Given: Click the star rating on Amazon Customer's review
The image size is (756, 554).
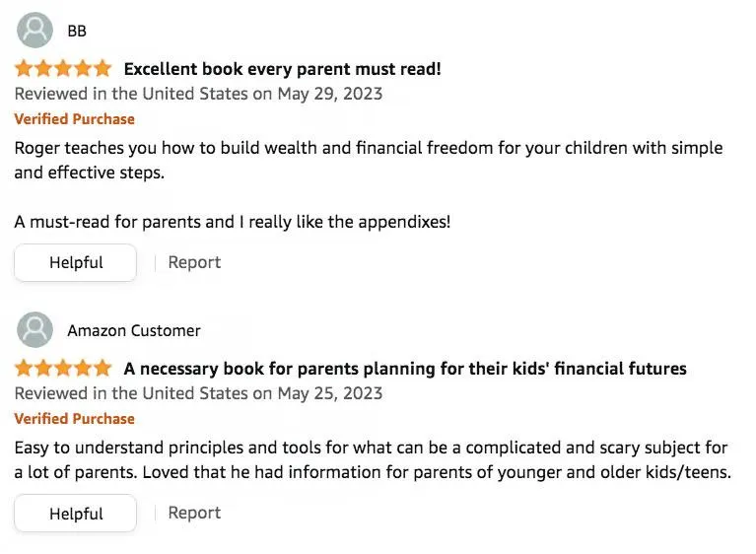Looking at the screenshot, I should pos(63,369).
